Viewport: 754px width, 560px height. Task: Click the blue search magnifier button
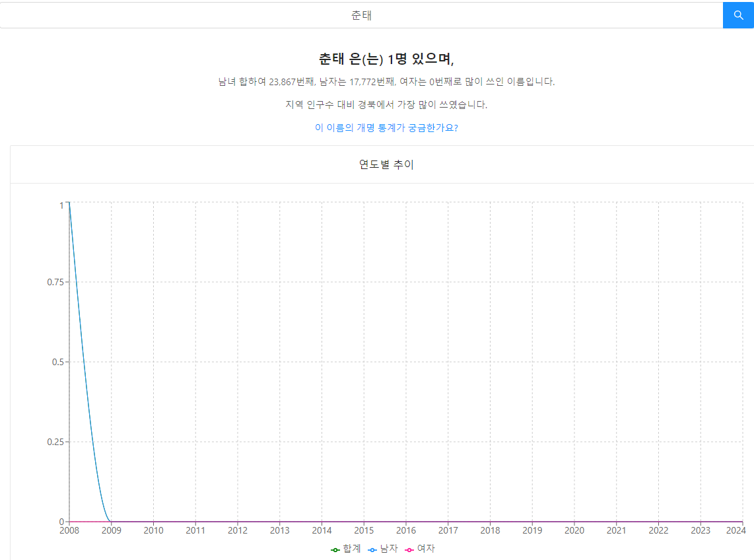click(x=738, y=15)
